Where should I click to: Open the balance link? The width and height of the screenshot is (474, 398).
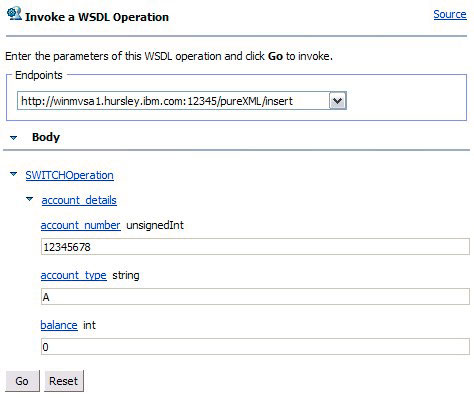click(59, 325)
